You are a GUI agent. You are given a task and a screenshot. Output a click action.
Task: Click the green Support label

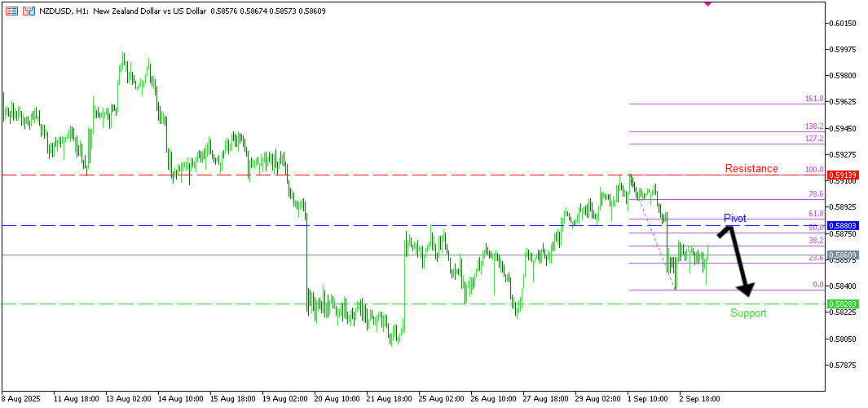748,313
